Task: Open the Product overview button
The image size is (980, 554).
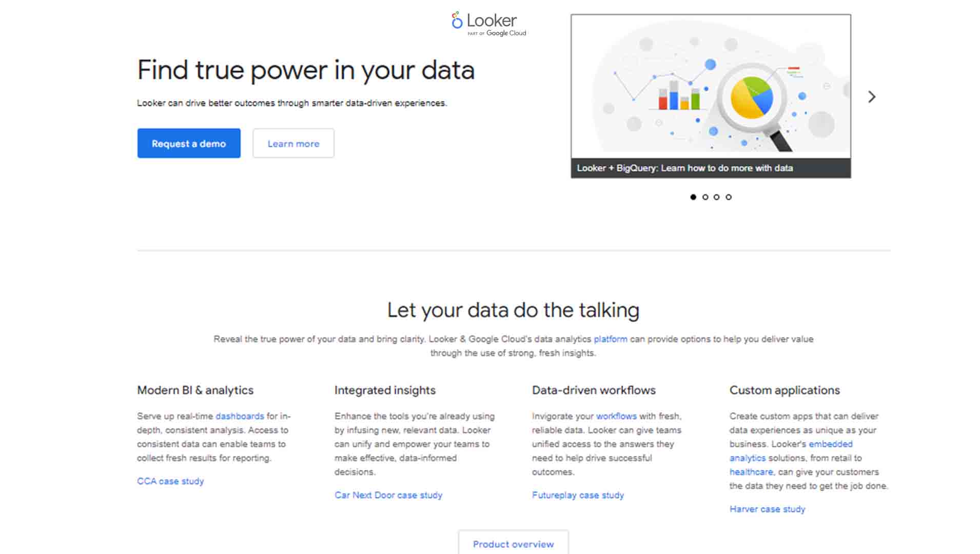Action: (x=513, y=544)
